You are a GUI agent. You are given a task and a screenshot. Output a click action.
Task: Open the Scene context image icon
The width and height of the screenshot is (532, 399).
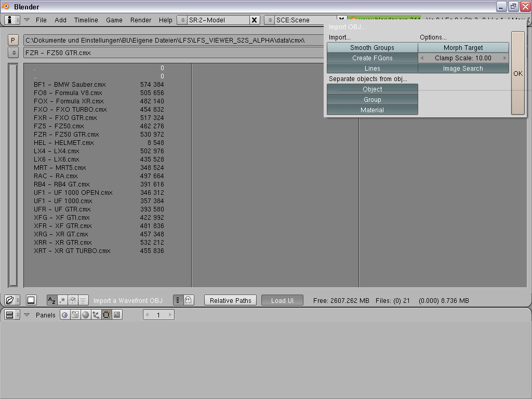point(117,315)
